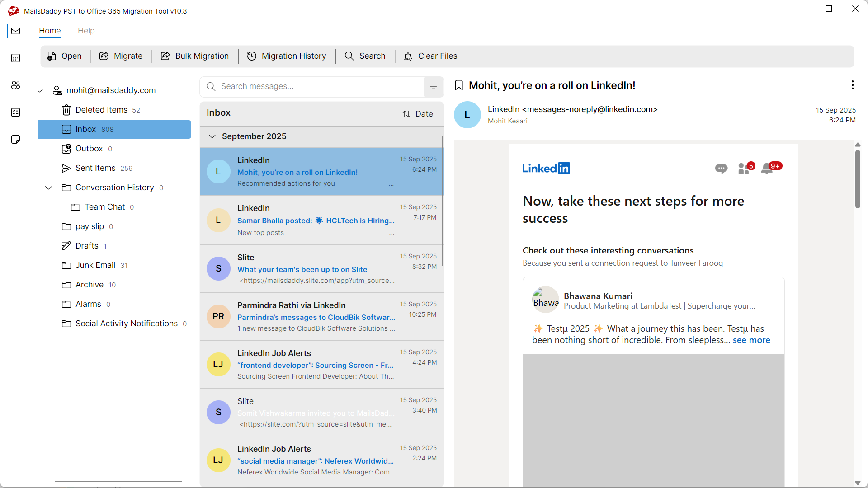This screenshot has width=868, height=488.
Task: Open the Contacts view sidebar icon
Action: point(16,85)
